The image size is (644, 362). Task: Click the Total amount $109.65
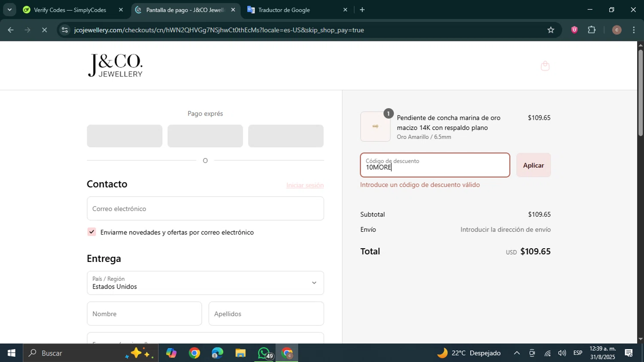click(x=535, y=251)
